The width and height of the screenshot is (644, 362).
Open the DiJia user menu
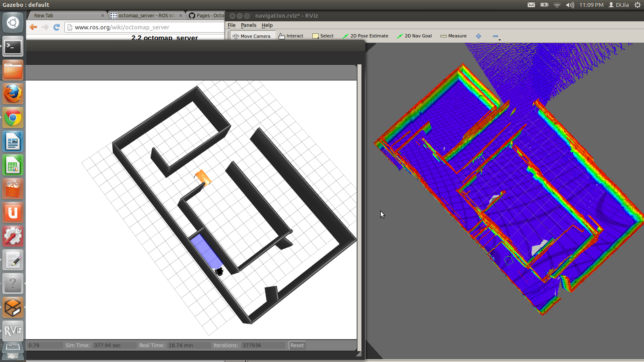pyautogui.click(x=619, y=5)
